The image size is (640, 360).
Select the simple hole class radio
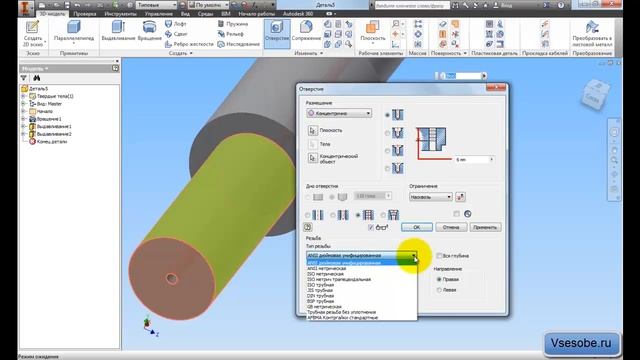click(x=307, y=215)
